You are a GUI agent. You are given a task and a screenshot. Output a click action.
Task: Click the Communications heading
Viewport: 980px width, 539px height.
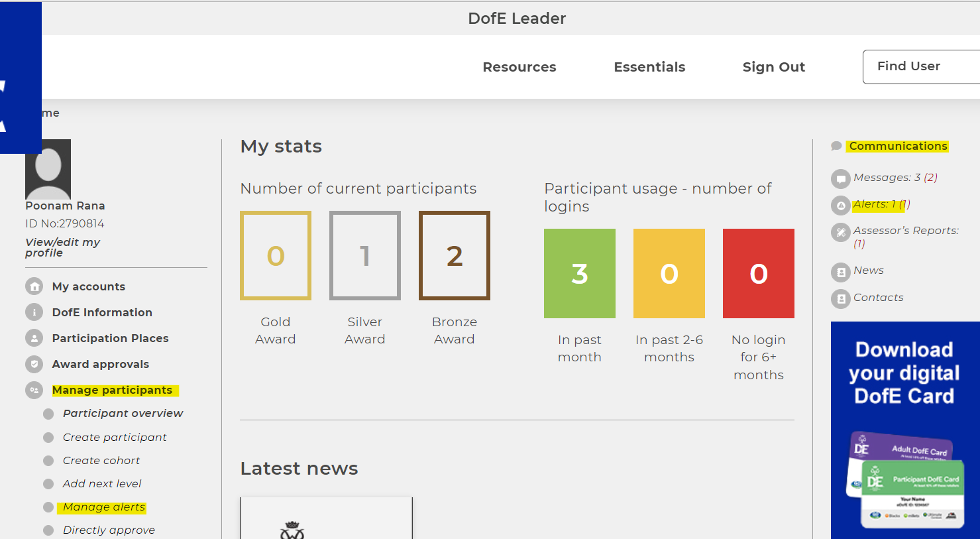[898, 146]
